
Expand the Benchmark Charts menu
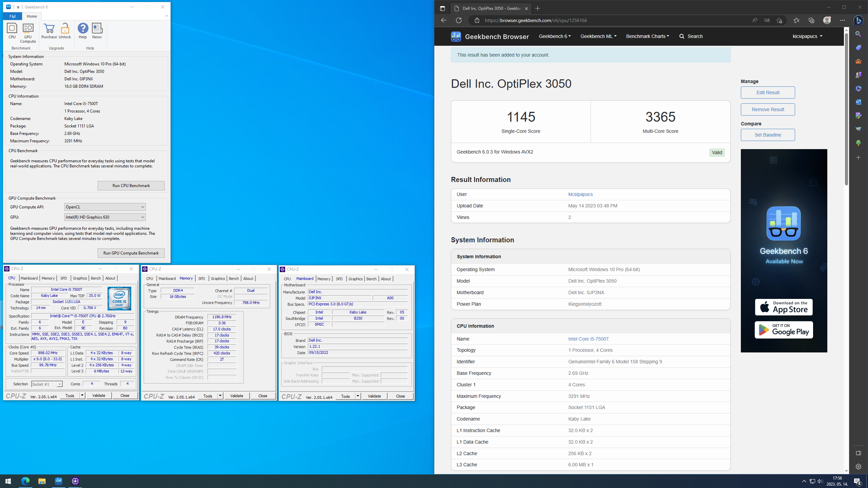pyautogui.click(x=648, y=36)
